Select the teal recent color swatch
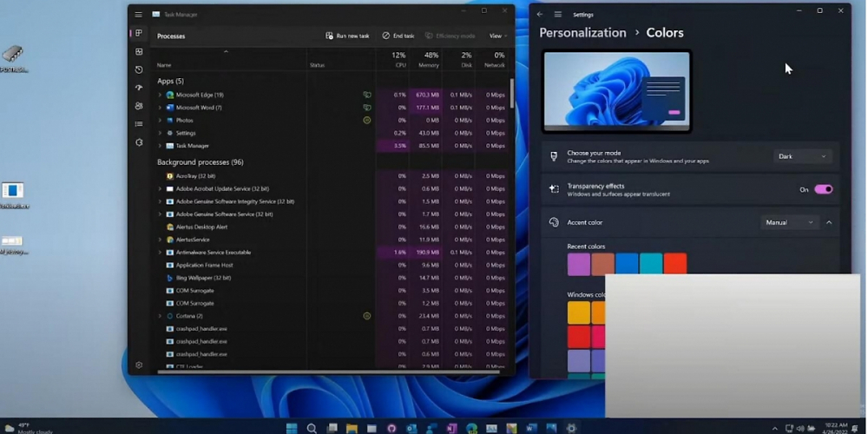This screenshot has height=434, width=868. (x=650, y=264)
